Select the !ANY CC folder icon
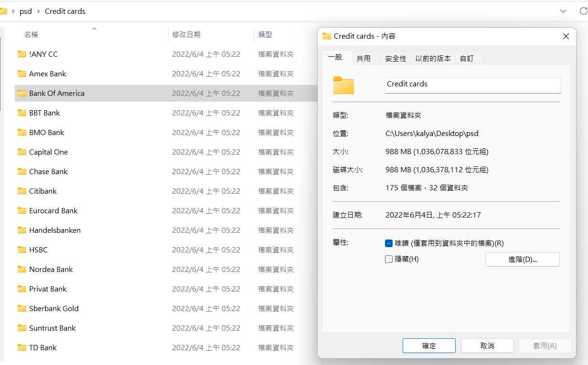 (x=21, y=54)
